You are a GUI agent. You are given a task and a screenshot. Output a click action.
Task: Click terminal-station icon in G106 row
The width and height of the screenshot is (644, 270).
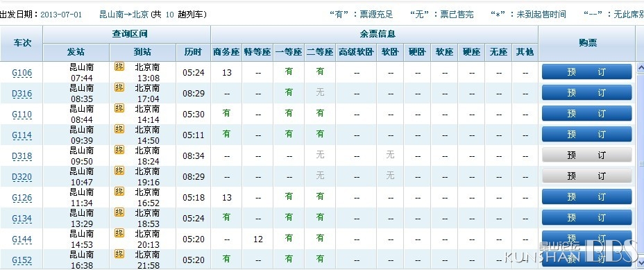[119, 67]
